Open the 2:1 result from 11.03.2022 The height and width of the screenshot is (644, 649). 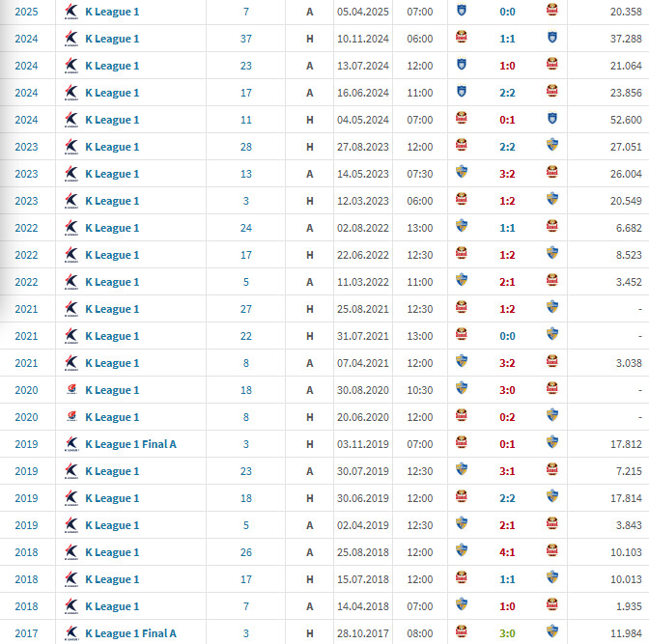507,282
